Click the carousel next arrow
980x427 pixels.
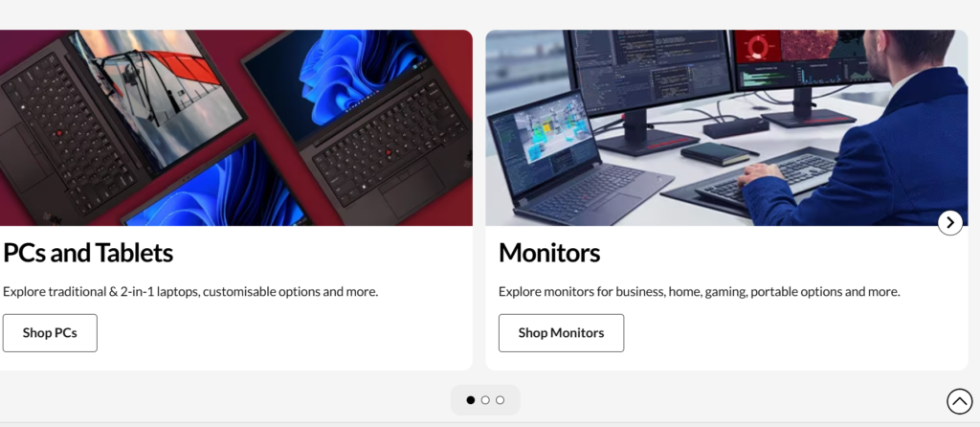point(950,222)
